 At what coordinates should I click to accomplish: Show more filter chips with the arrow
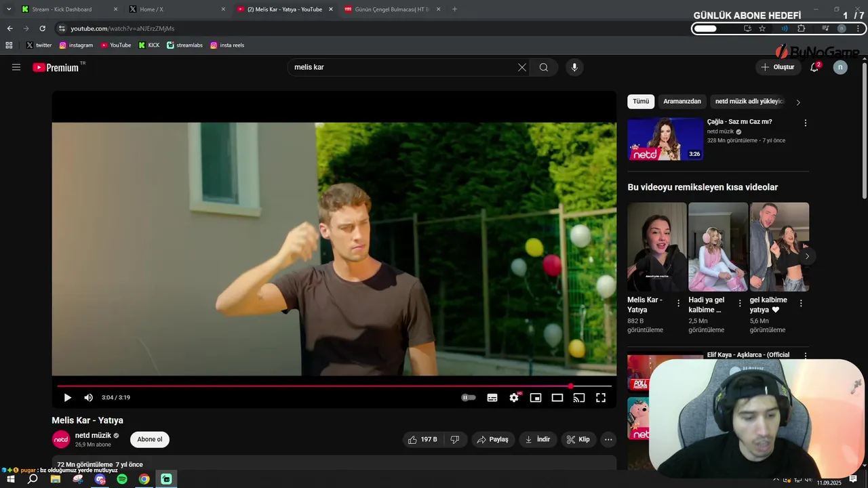tap(798, 102)
